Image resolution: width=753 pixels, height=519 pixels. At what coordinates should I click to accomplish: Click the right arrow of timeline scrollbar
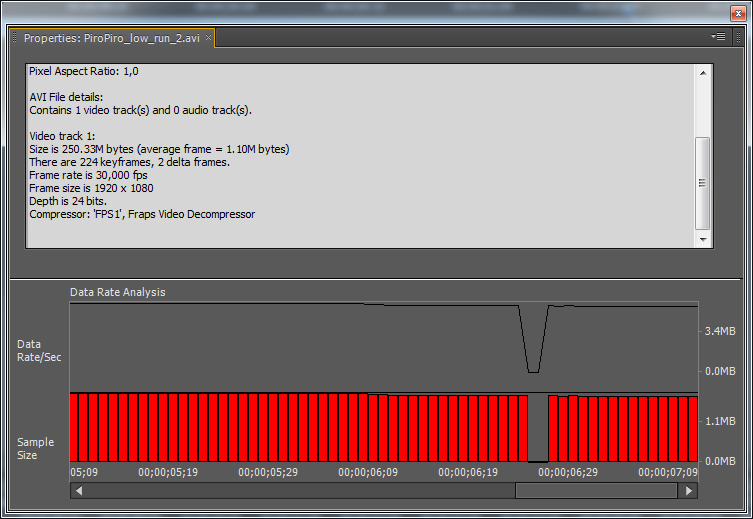pyautogui.click(x=689, y=491)
